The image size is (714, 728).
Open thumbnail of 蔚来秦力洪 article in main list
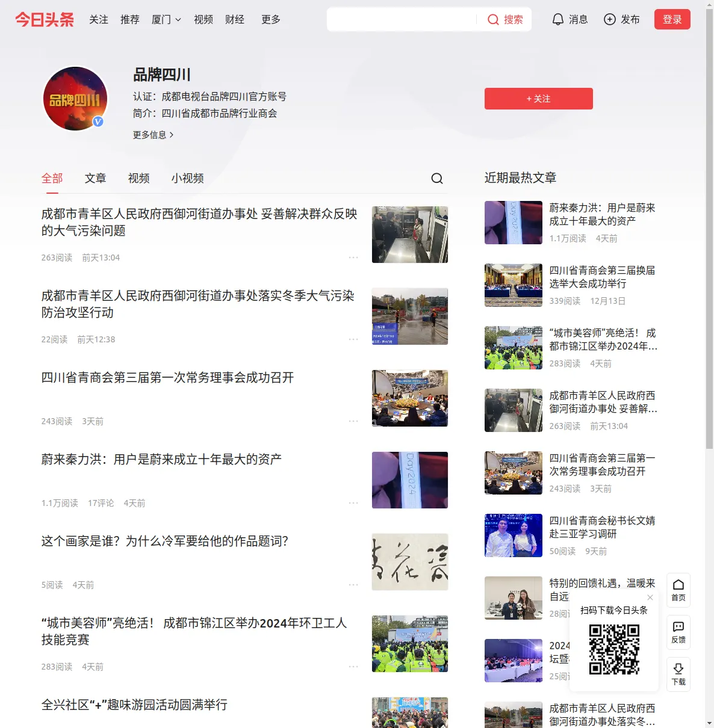point(410,480)
